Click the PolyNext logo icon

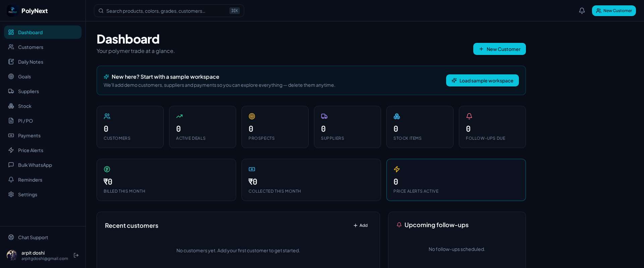12,11
